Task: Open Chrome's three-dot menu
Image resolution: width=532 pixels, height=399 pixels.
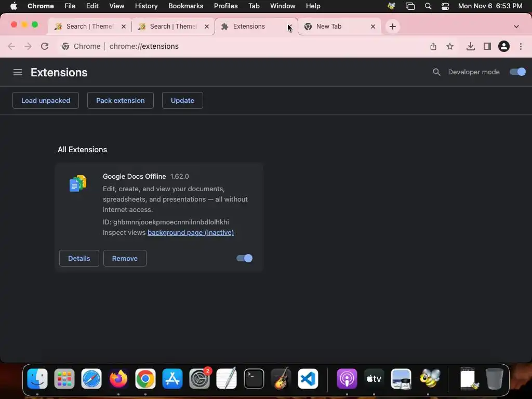Action: [521, 46]
